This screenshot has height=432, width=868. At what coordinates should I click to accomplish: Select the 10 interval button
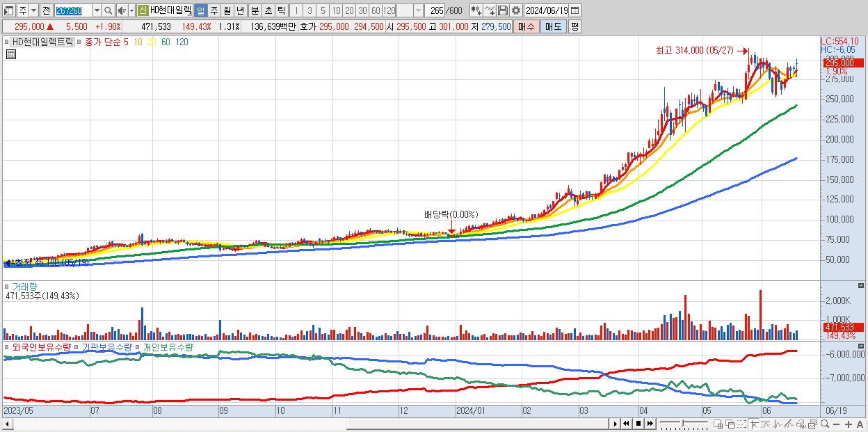(336, 10)
